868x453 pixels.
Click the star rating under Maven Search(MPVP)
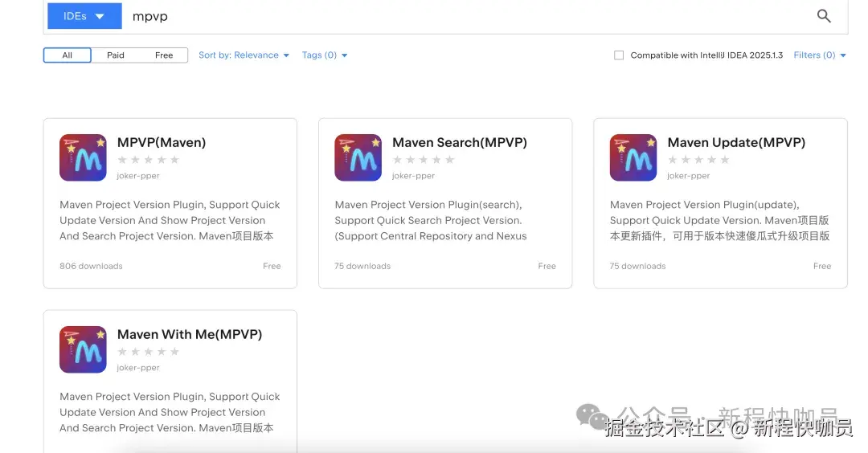click(424, 160)
